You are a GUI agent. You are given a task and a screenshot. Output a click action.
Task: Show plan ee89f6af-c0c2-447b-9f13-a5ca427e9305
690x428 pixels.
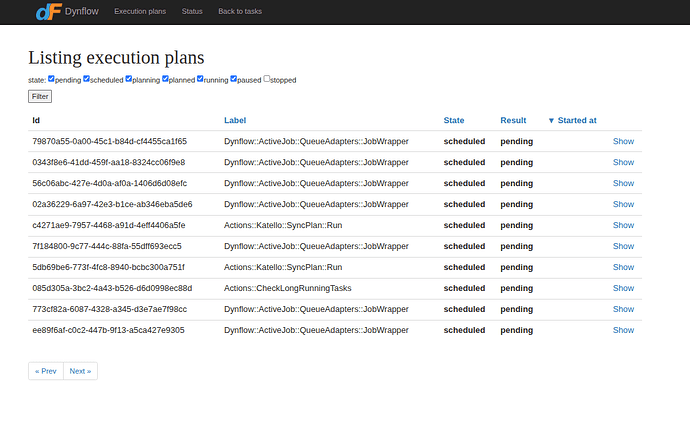623,330
